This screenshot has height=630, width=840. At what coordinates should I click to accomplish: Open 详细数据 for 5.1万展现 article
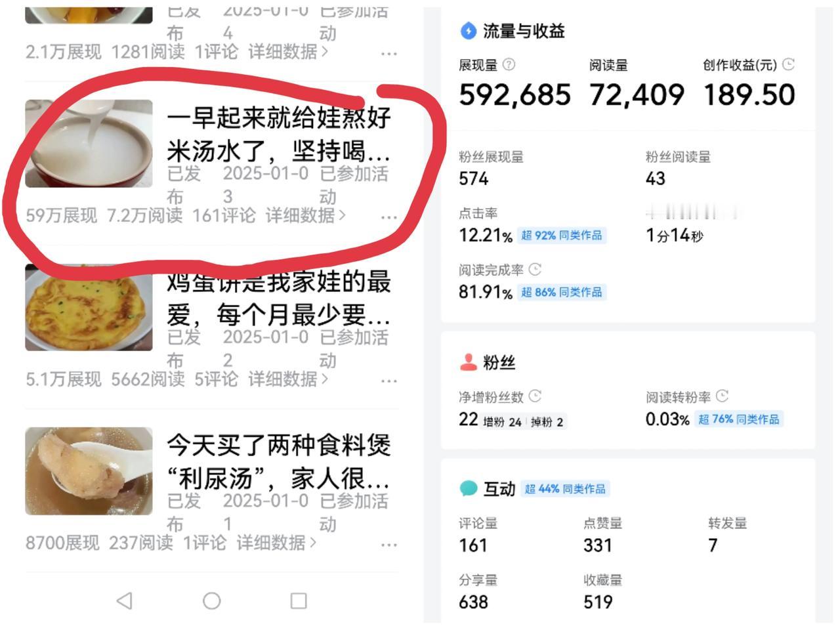click(288, 379)
